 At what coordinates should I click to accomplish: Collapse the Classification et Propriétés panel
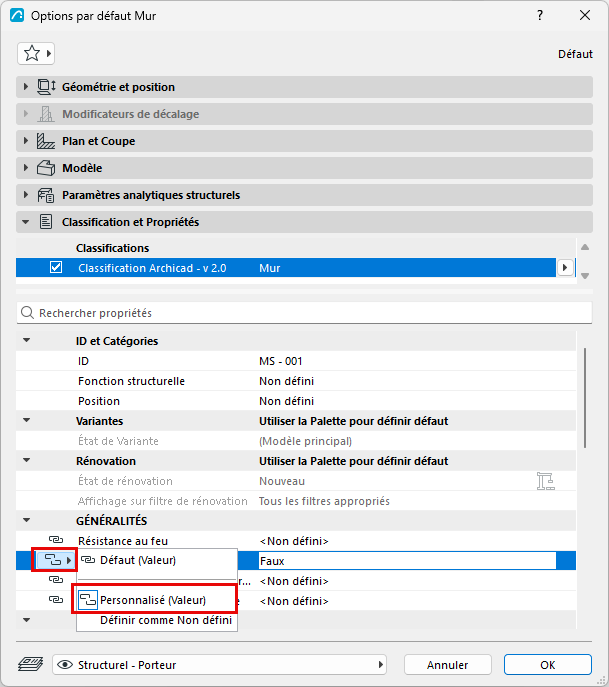pos(25,222)
